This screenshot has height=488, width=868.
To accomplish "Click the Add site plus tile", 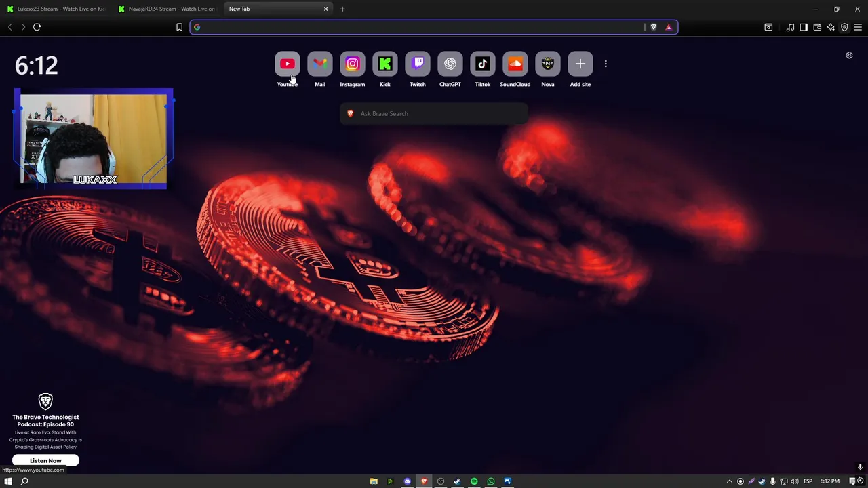I will 580,64.
